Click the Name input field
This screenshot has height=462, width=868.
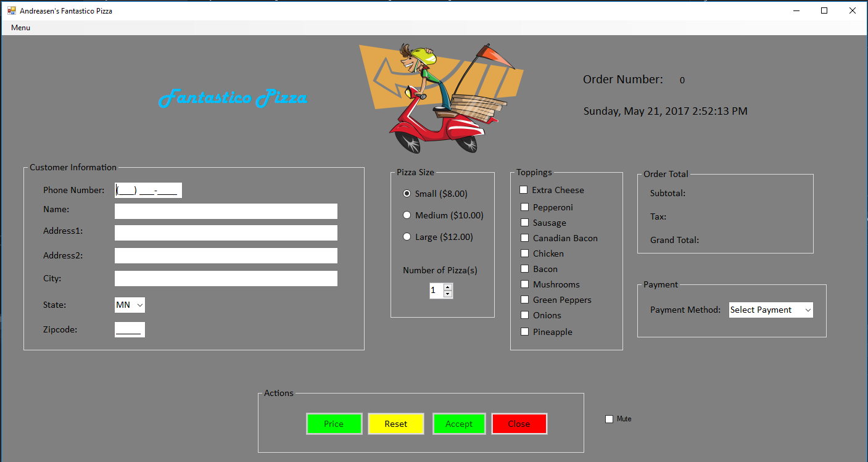click(x=226, y=211)
